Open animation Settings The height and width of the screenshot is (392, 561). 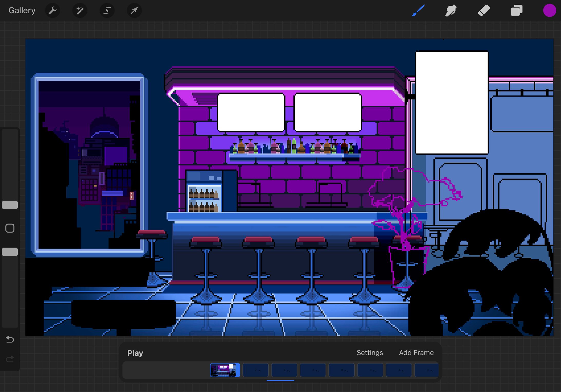coord(369,353)
